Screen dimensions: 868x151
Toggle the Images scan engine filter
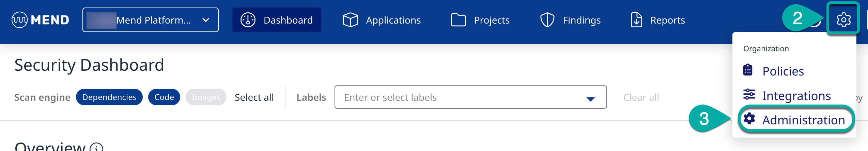(206, 97)
